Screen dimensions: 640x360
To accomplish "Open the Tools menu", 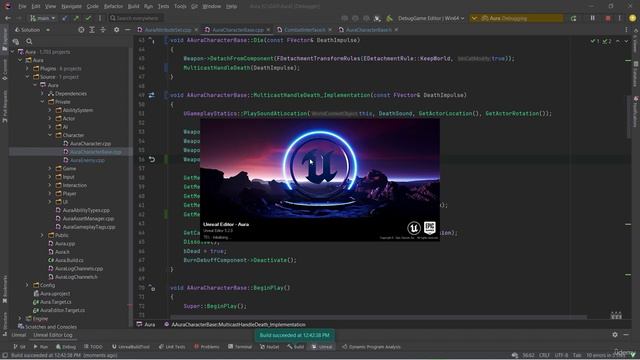I will click(180, 6).
